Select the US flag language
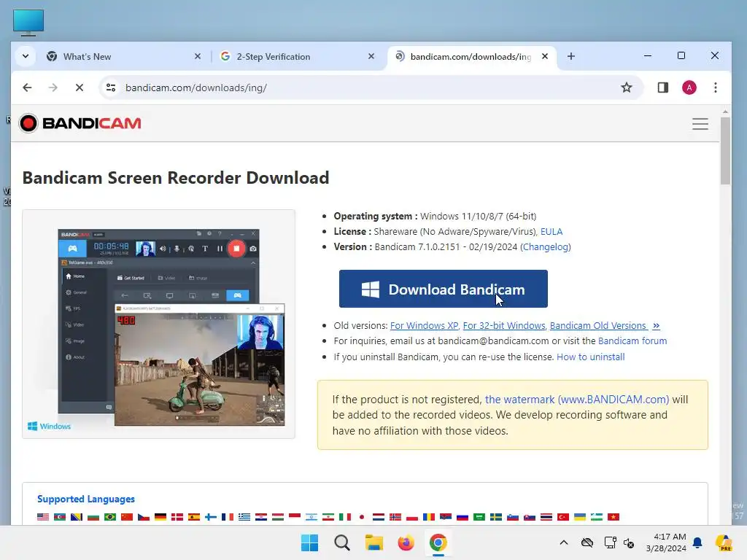 pyautogui.click(x=43, y=517)
